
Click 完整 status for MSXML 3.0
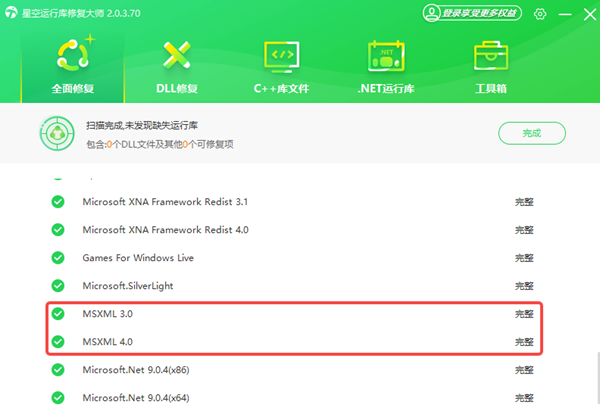click(524, 314)
